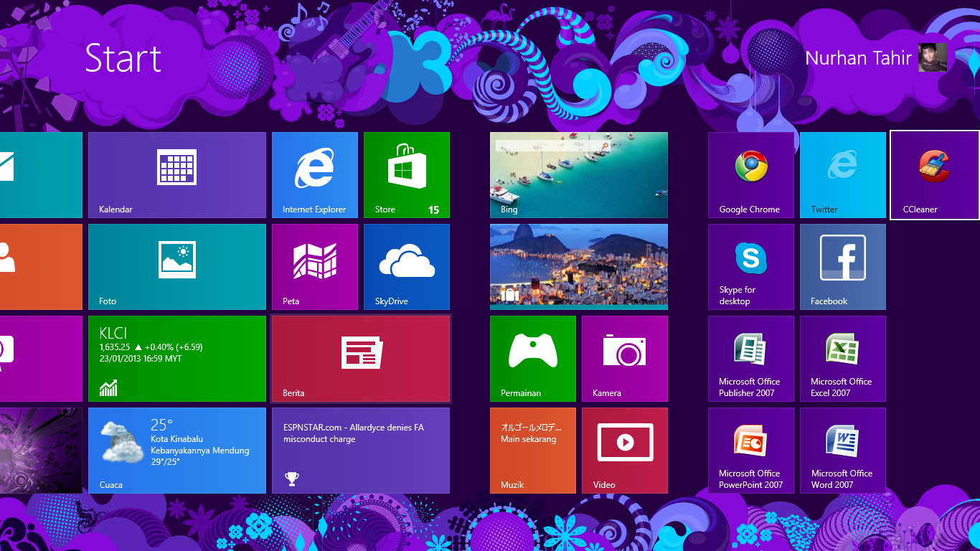Launch CCleaner

(x=935, y=175)
